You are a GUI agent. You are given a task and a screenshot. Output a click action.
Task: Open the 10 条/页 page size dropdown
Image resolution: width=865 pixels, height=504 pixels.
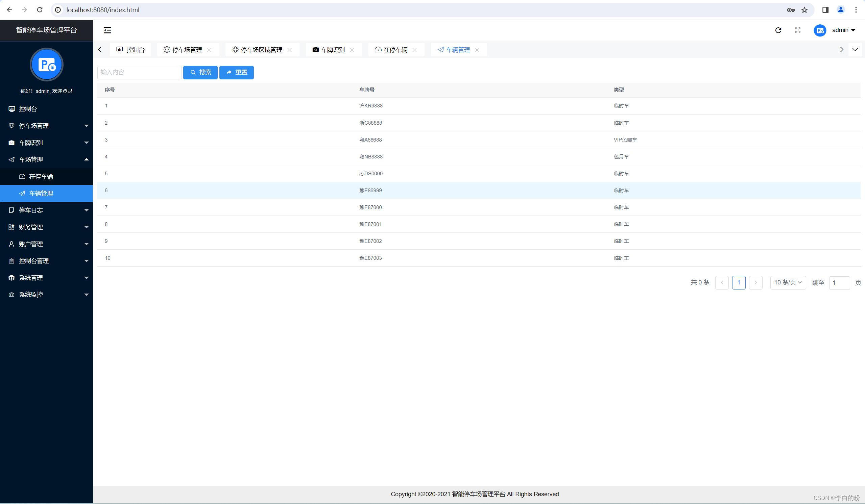788,282
